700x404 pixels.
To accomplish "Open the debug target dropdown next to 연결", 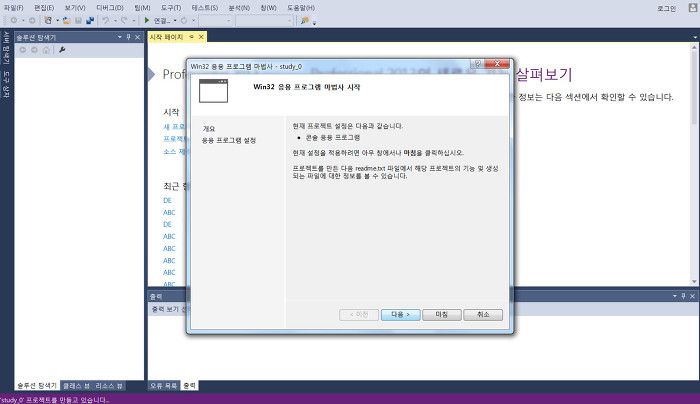I will 175,21.
